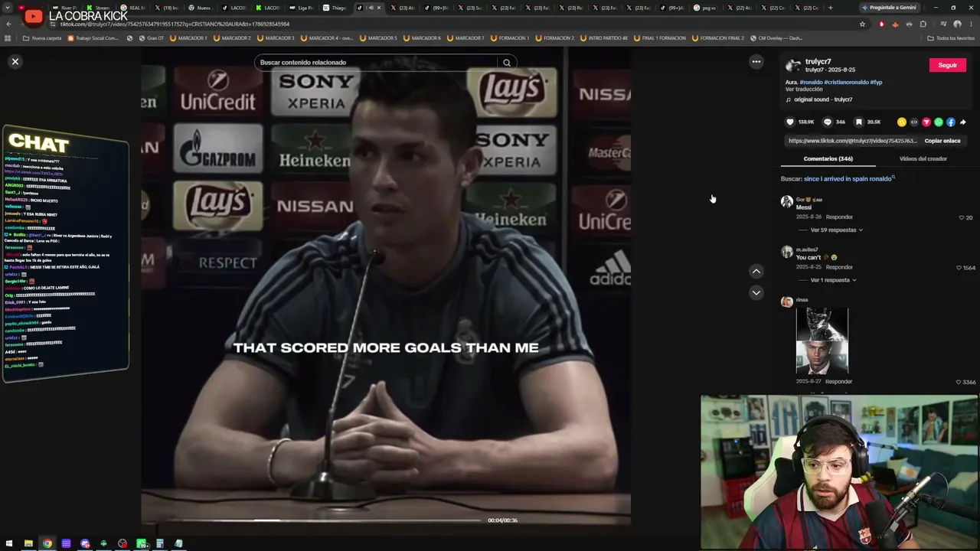980x551 pixels.
Task: Save video with the bookmark icon
Action: 858,122
